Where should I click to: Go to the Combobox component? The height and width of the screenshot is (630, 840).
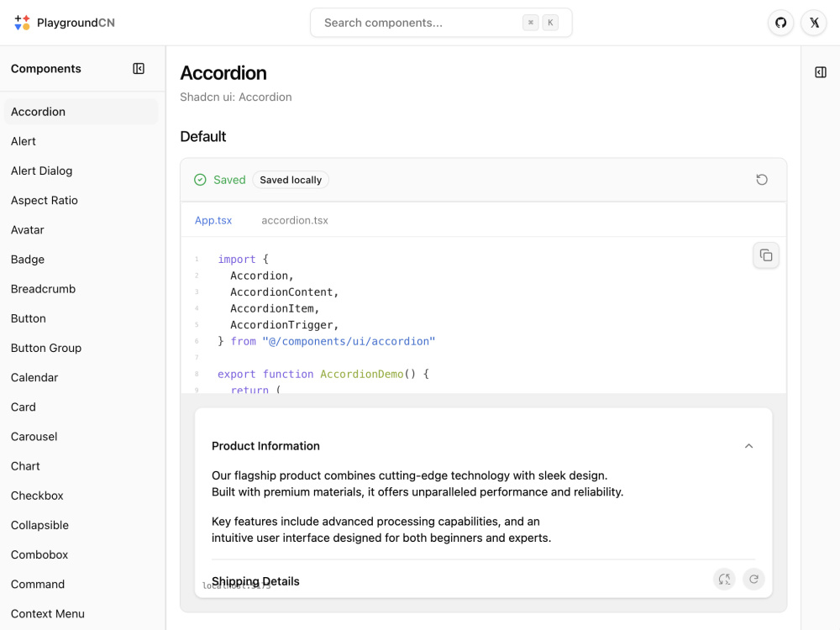tap(81, 554)
